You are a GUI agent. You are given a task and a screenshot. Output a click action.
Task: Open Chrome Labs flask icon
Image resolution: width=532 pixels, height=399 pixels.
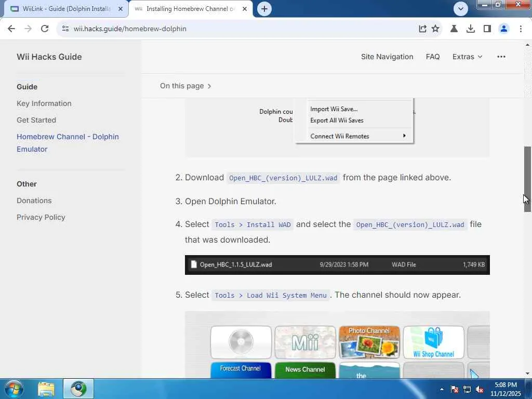coord(454,29)
